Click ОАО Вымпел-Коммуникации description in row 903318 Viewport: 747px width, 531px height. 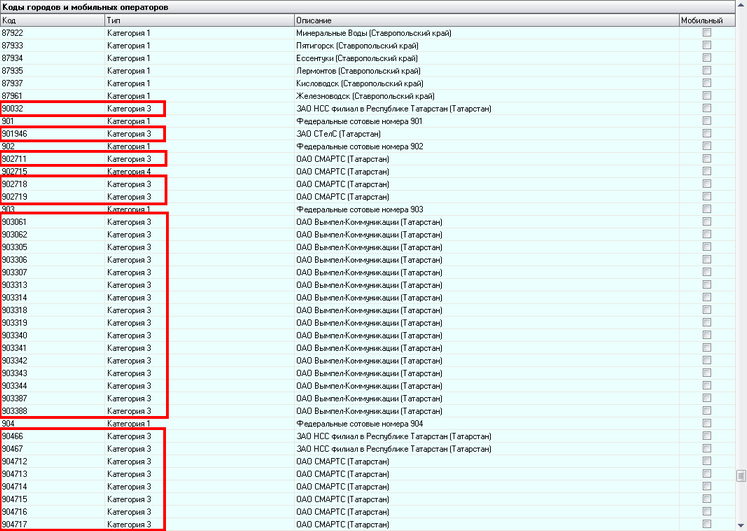(369, 311)
